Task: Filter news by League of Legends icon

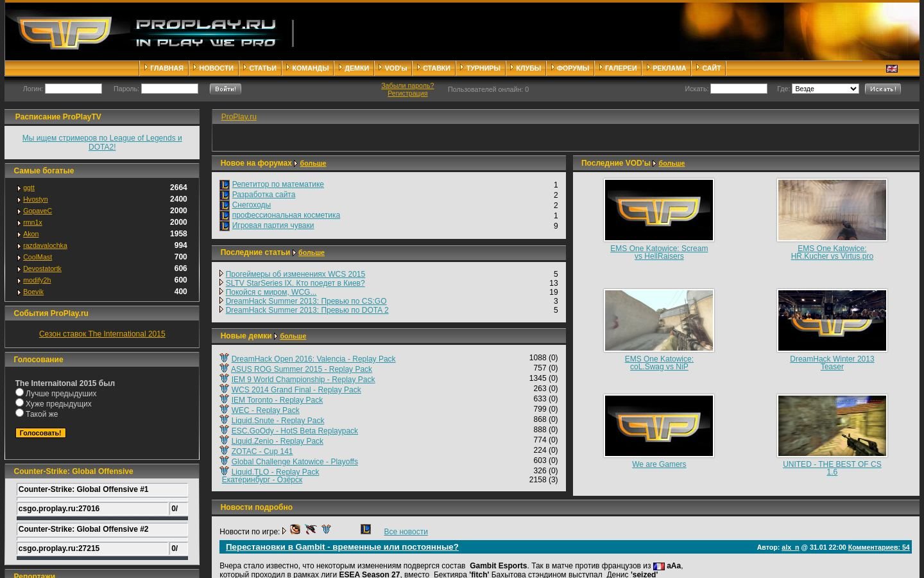Action: 366,529
